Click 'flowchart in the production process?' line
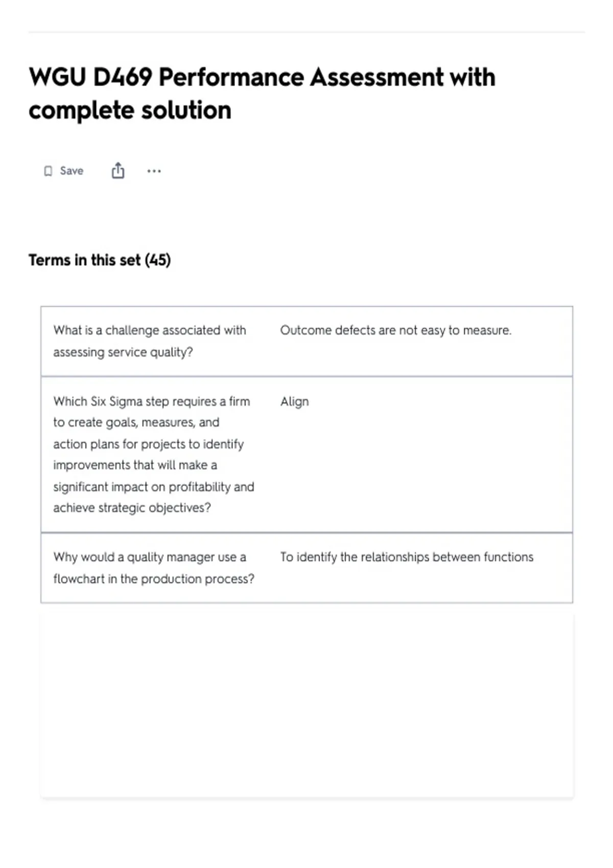Screen dimensions: 613x868 154,579
